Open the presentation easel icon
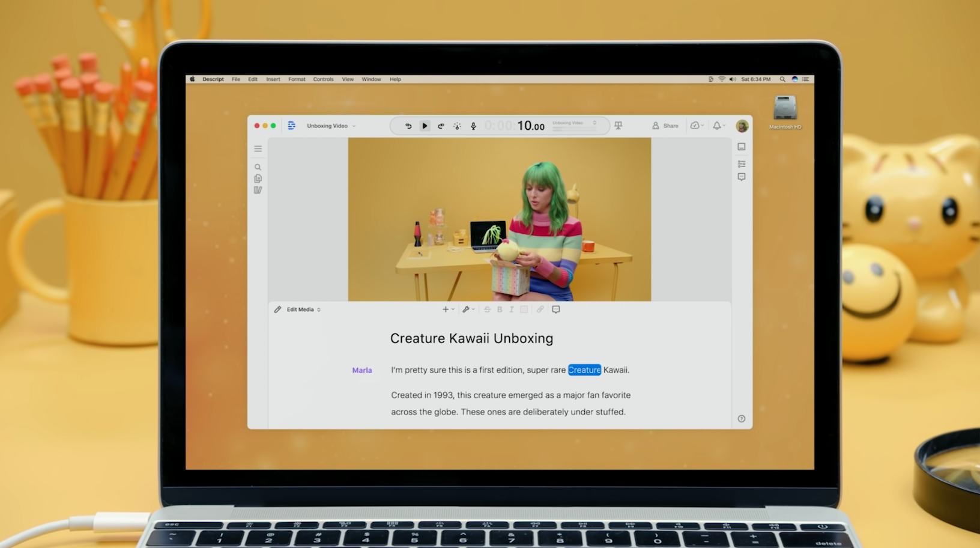The height and width of the screenshot is (548, 980). pyautogui.click(x=618, y=126)
